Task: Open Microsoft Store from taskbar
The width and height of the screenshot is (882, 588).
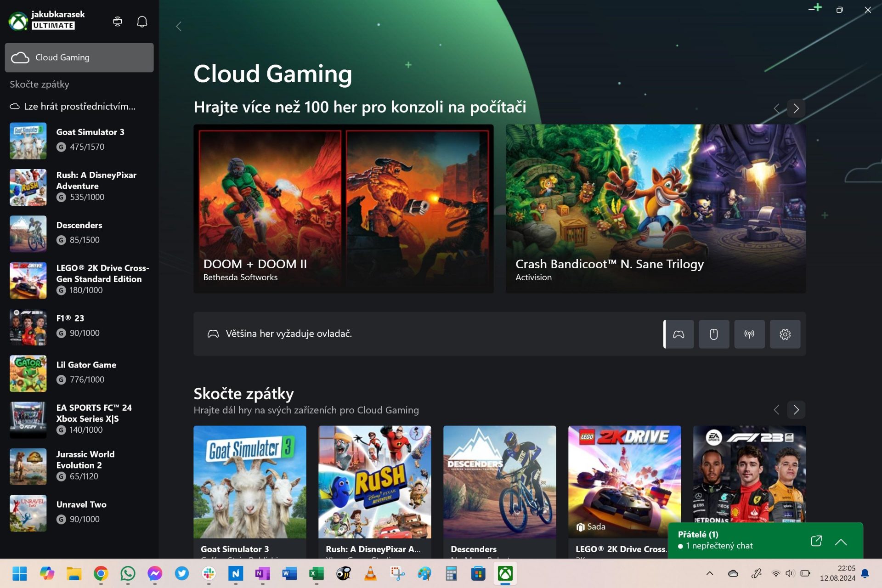Action: 478,573
